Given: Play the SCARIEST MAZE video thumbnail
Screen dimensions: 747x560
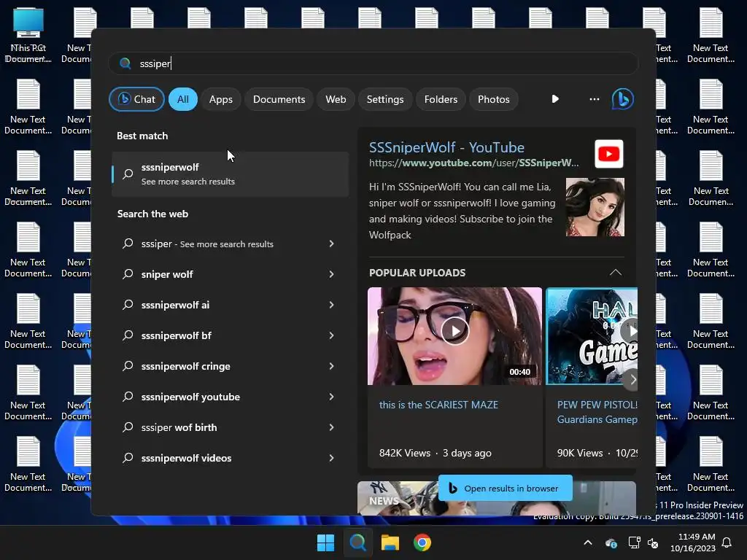Looking at the screenshot, I should [454, 335].
